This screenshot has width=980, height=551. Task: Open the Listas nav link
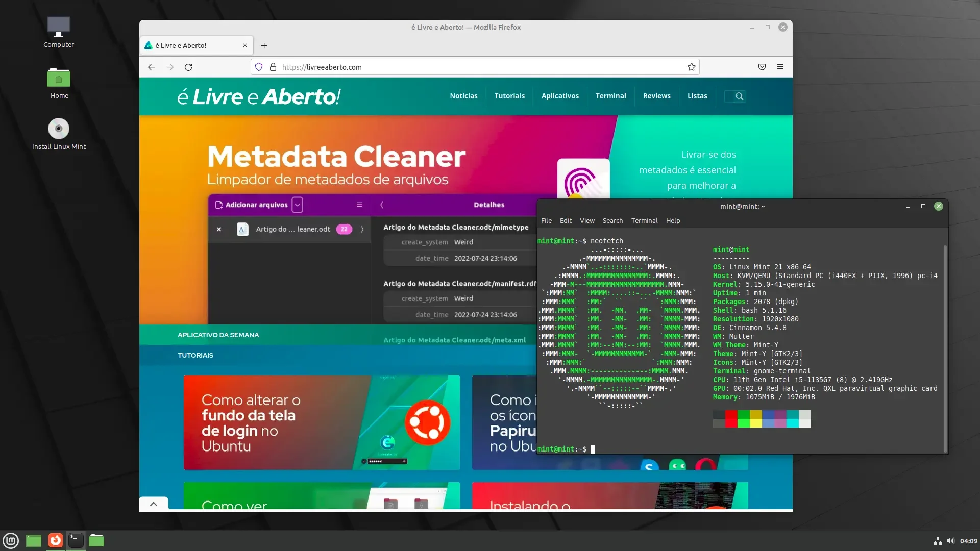697,96
